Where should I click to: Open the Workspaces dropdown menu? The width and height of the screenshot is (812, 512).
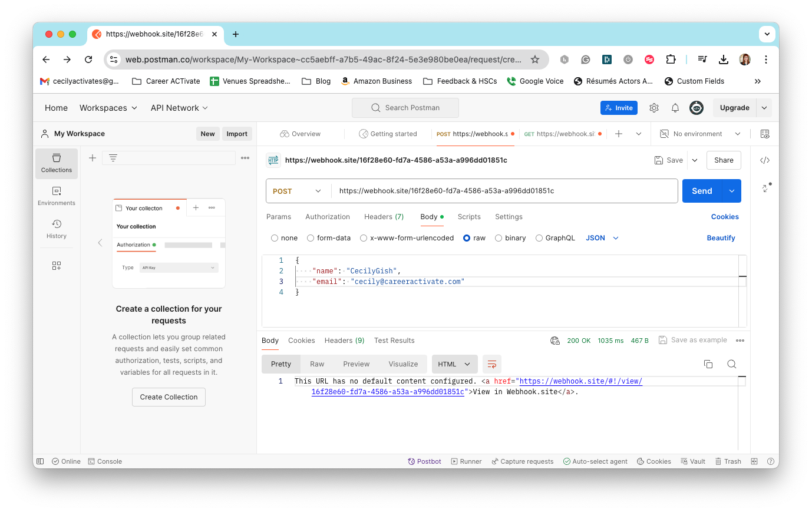108,108
